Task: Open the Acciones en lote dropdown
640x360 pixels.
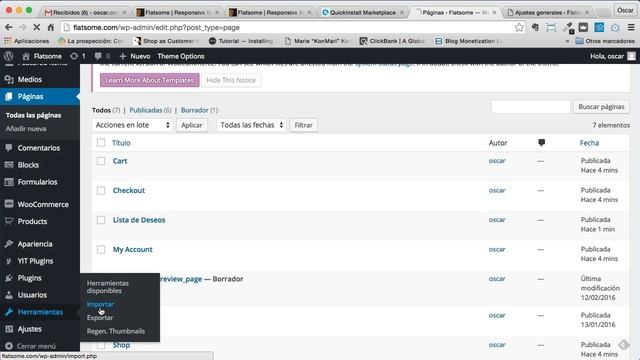Action: tap(132, 125)
